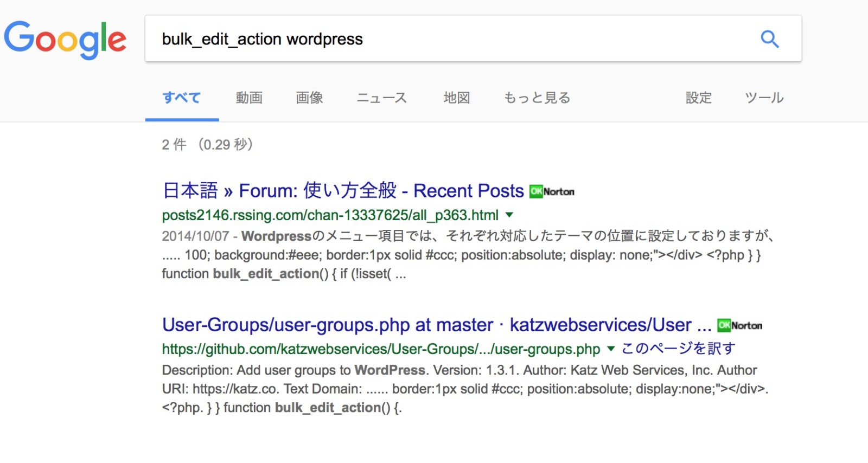The image size is (868, 463).
Task: Click the Norton OK badge beside katzwebservices result
Action: coord(740,325)
